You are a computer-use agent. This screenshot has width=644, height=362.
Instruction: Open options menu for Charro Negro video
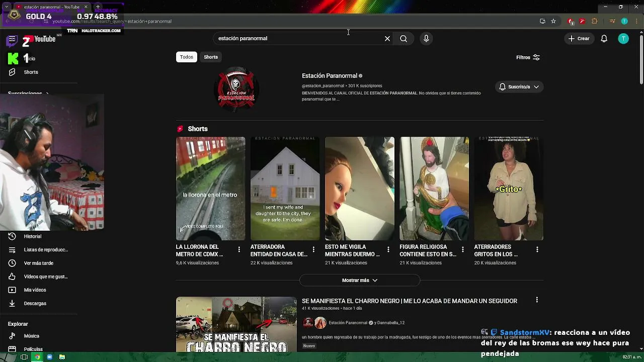tap(537, 300)
